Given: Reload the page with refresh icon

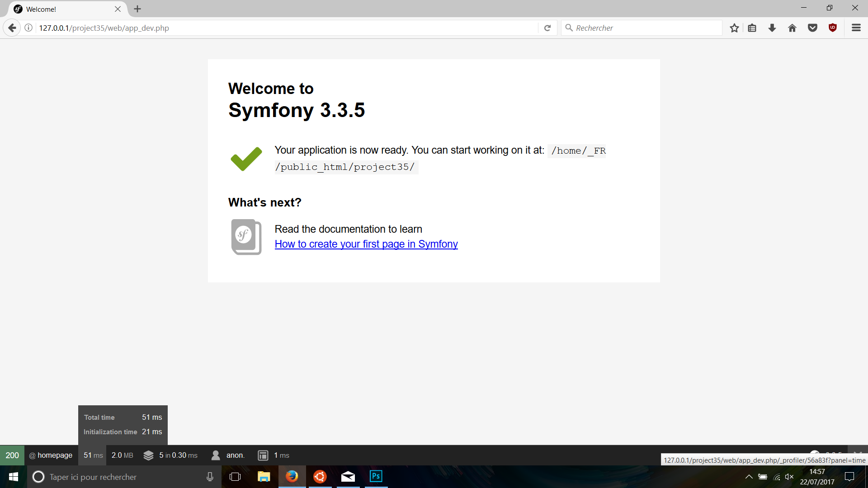Looking at the screenshot, I should click(547, 28).
